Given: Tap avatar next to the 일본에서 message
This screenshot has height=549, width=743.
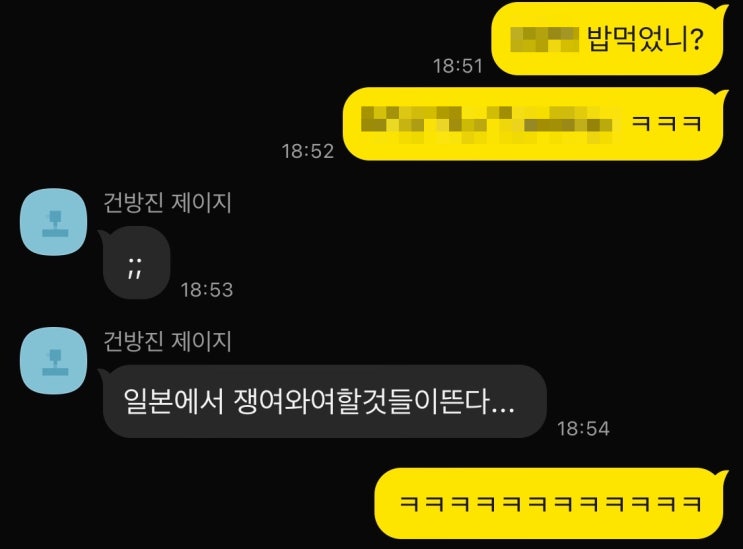Looking at the screenshot, I should pyautogui.click(x=54, y=361).
